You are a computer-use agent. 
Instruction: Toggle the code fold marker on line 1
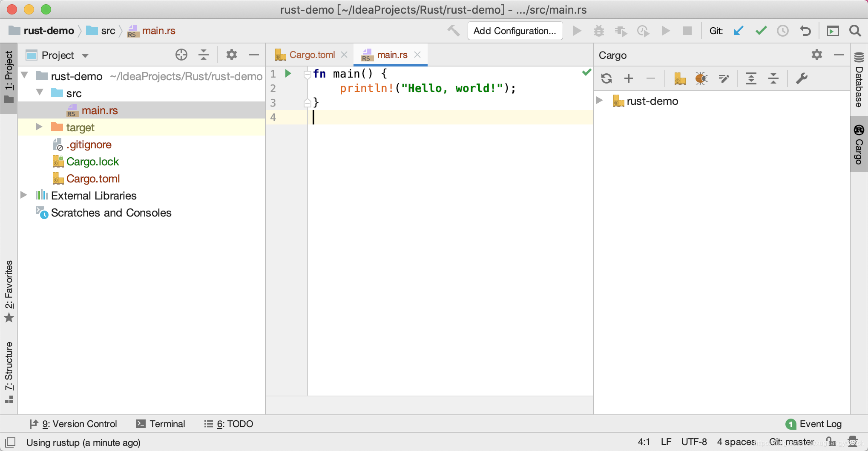click(x=307, y=75)
